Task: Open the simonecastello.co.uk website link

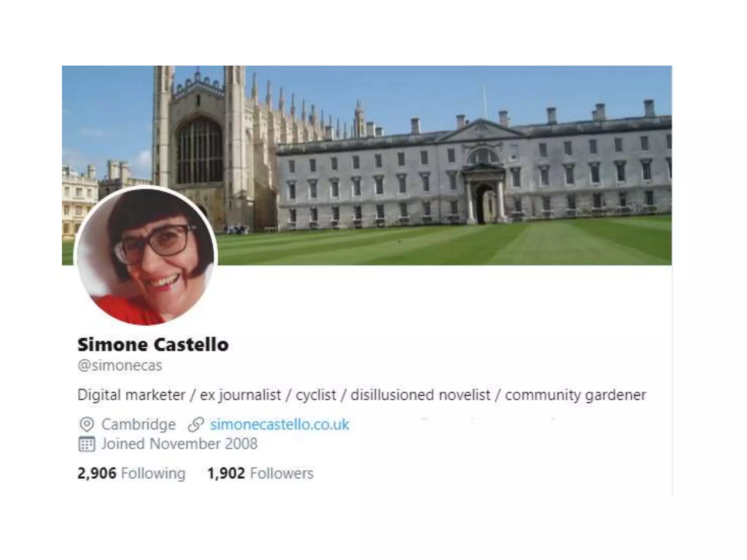Action: tap(279, 424)
